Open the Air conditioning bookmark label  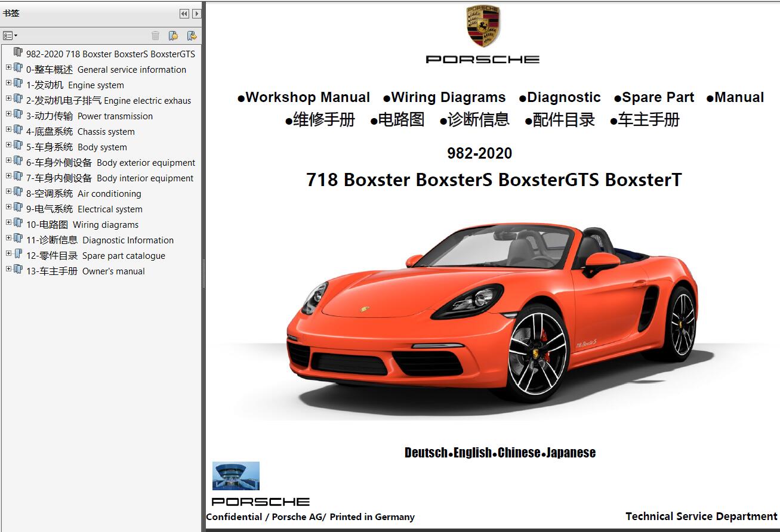(84, 194)
